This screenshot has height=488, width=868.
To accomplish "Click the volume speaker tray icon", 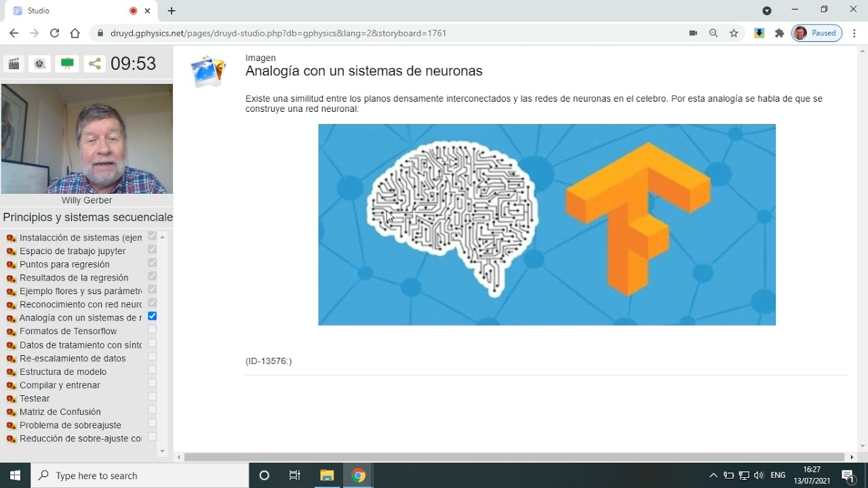I will [x=759, y=475].
